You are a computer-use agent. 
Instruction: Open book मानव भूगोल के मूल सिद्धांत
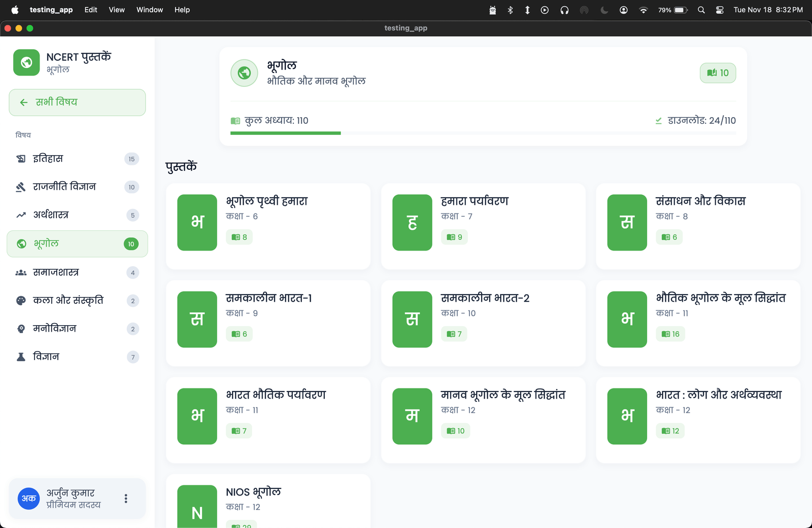[483, 420]
